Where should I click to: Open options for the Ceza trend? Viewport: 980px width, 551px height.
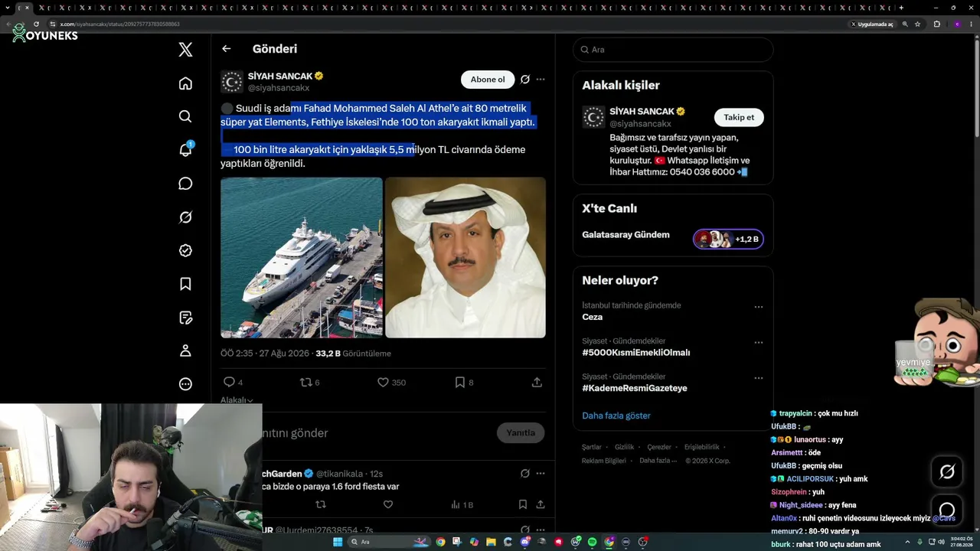click(x=759, y=307)
